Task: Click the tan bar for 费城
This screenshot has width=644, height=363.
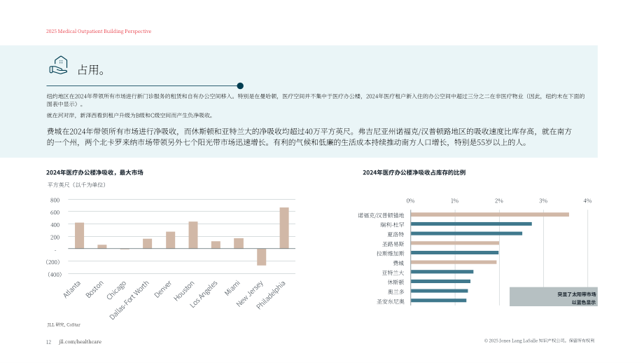Action: (454, 262)
